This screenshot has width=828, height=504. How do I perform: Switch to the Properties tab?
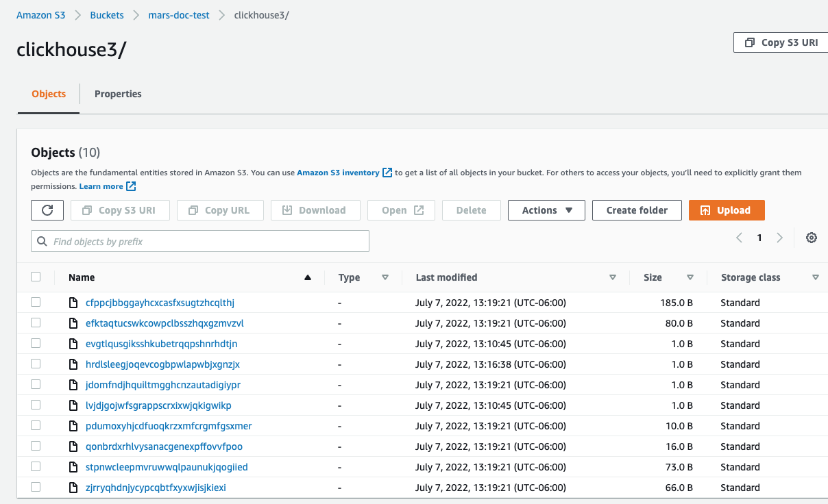click(118, 94)
